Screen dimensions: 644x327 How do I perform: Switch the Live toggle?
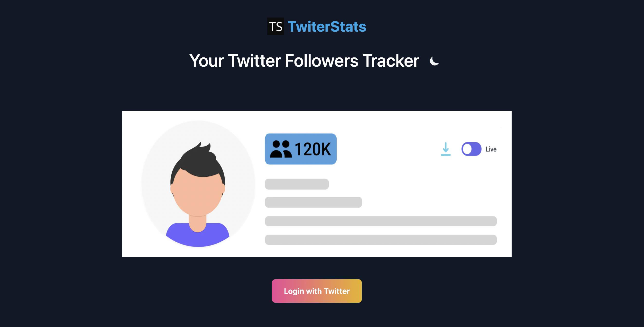click(471, 149)
